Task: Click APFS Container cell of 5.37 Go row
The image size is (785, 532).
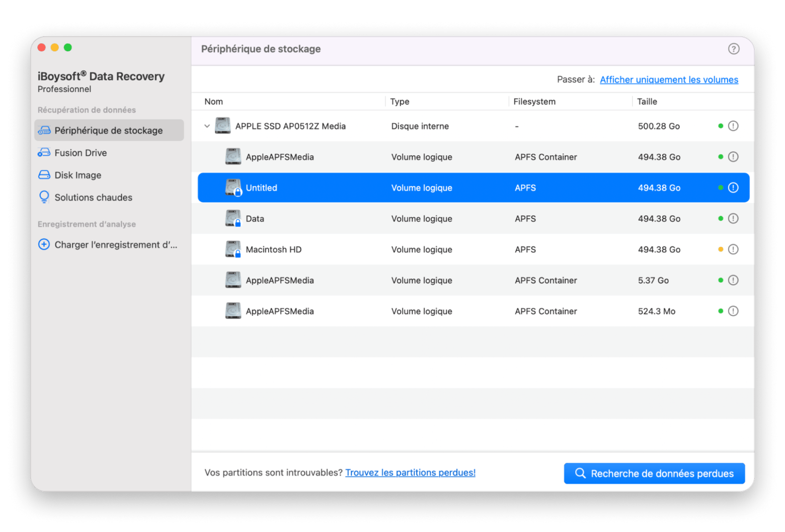Action: [545, 281]
